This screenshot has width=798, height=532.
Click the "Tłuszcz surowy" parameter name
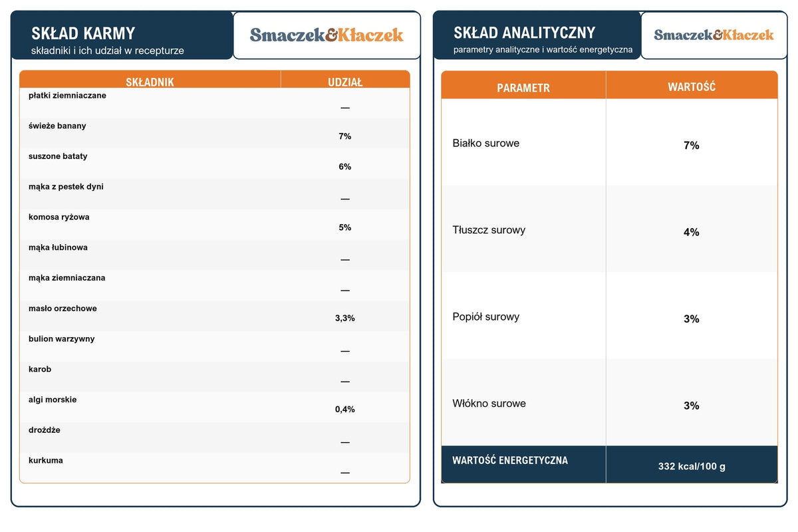click(489, 230)
